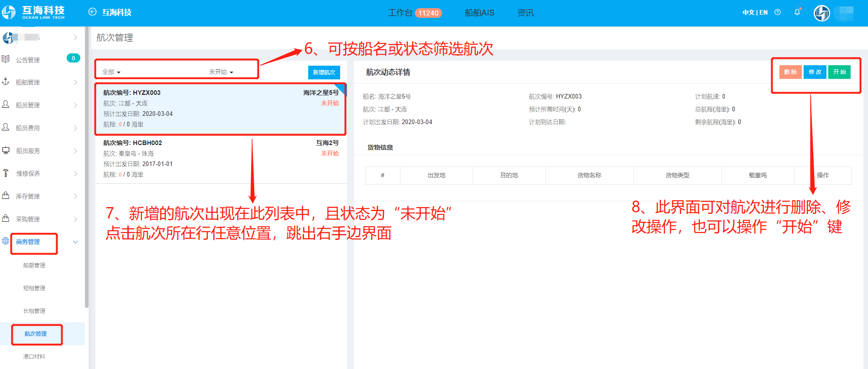Click the 货物信息 section heading
Screen dimensions: 868x369
pyautogui.click(x=380, y=147)
